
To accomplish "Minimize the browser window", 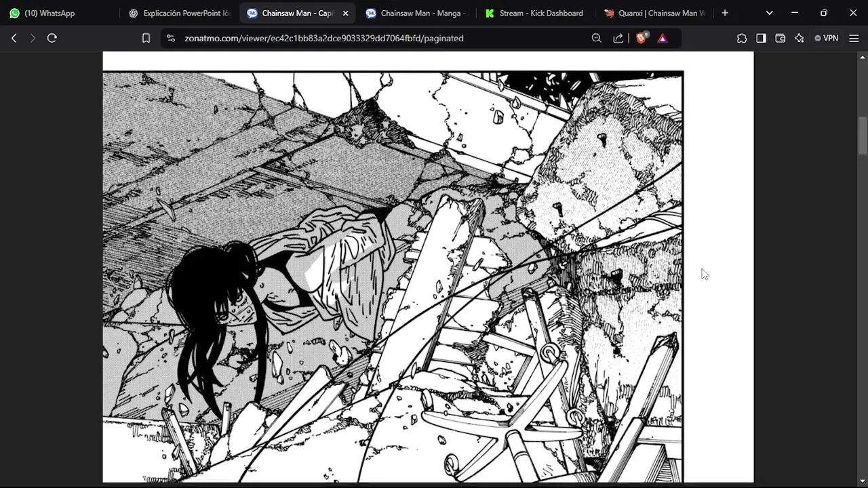I will pyautogui.click(x=795, y=13).
